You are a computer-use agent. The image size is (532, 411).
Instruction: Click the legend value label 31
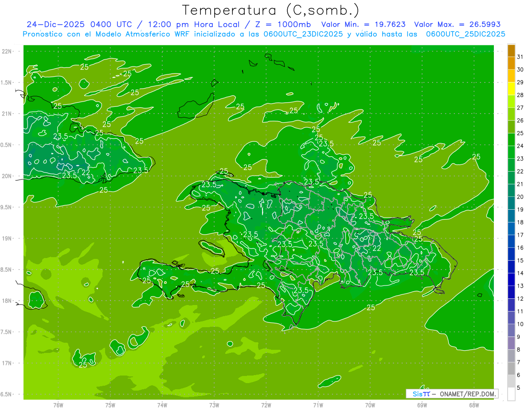click(x=520, y=57)
